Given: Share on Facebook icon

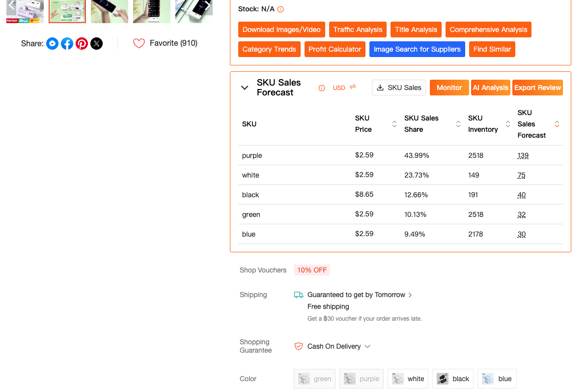Looking at the screenshot, I should click(67, 44).
